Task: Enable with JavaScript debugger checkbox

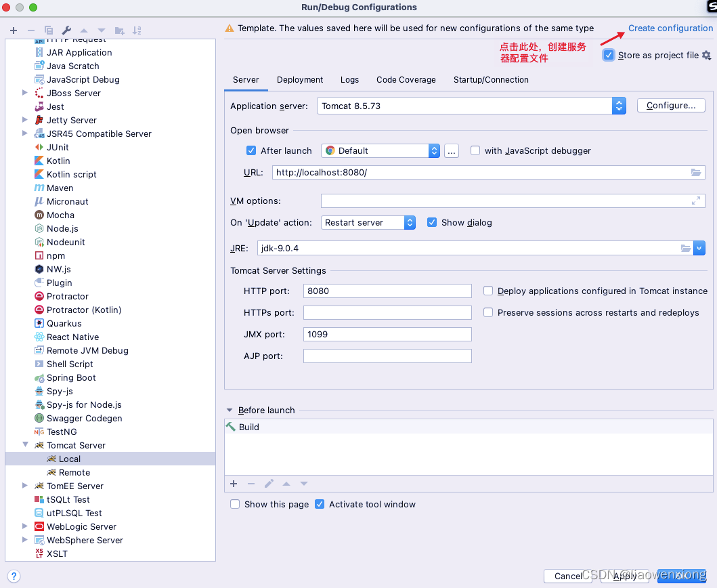Action: pos(475,150)
